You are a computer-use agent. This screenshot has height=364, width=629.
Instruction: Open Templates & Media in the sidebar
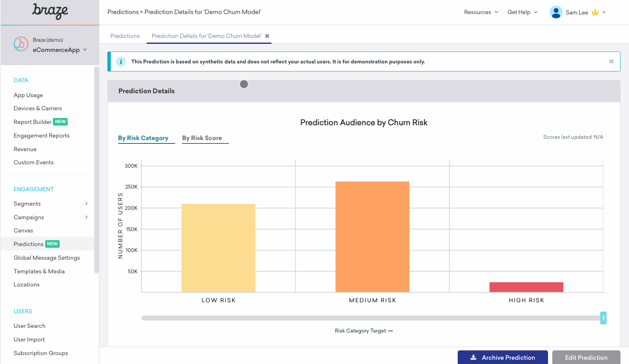[39, 272]
